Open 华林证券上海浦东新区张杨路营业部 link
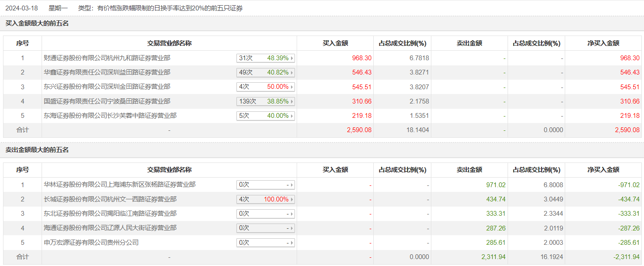The image size is (644, 266). (x=120, y=185)
